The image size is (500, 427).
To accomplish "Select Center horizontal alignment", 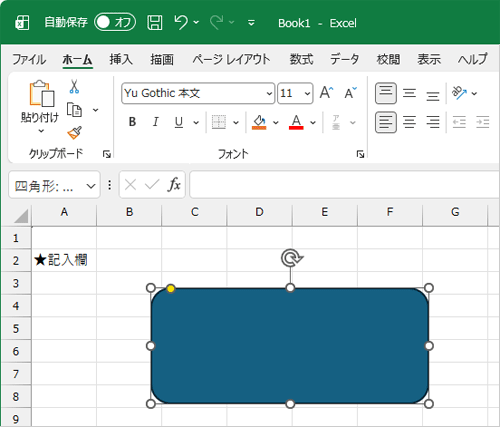I will (x=409, y=122).
